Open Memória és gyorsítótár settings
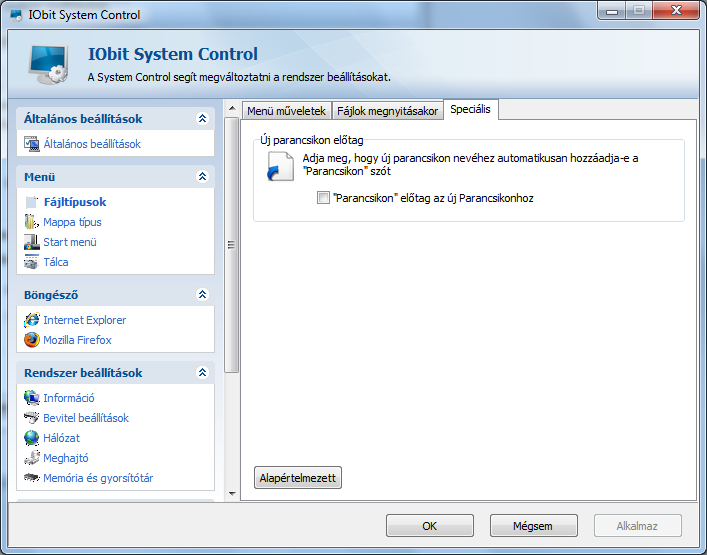The width and height of the screenshot is (707, 555). click(x=98, y=478)
